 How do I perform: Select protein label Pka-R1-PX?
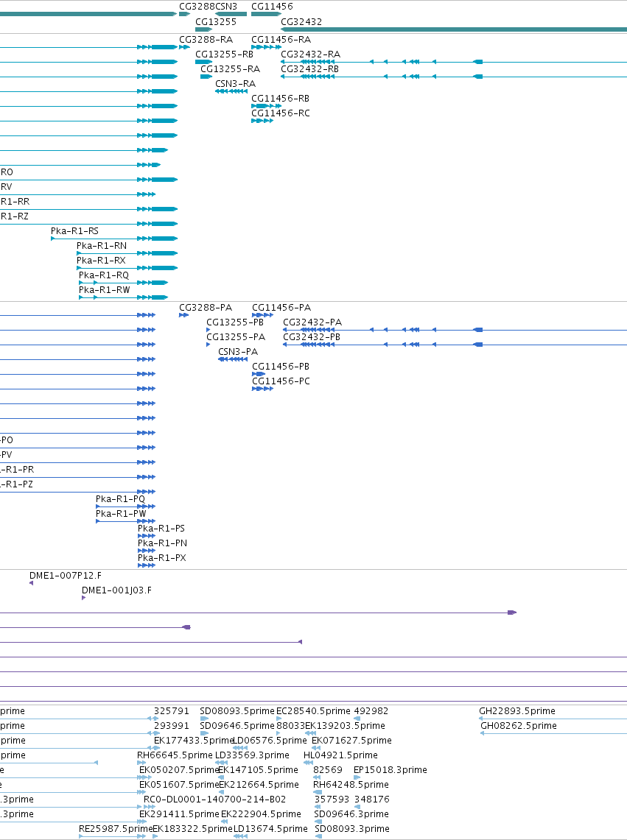(162, 558)
